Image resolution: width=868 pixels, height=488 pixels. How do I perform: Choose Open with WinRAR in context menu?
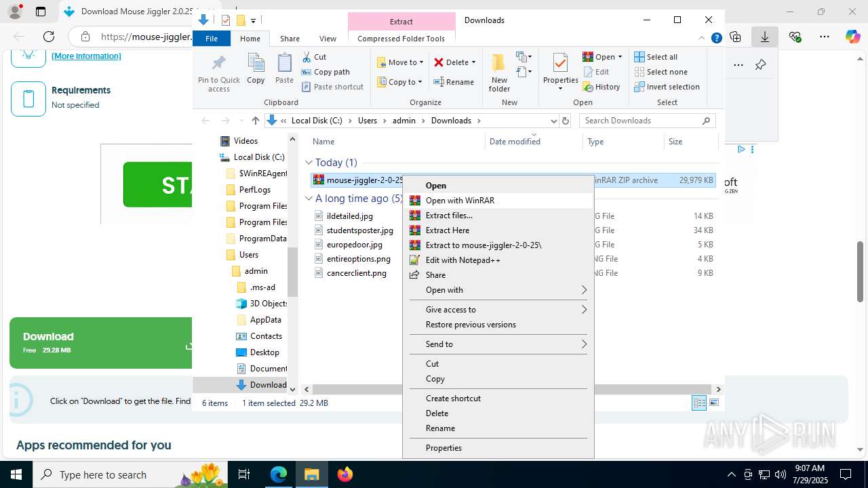tap(498, 201)
